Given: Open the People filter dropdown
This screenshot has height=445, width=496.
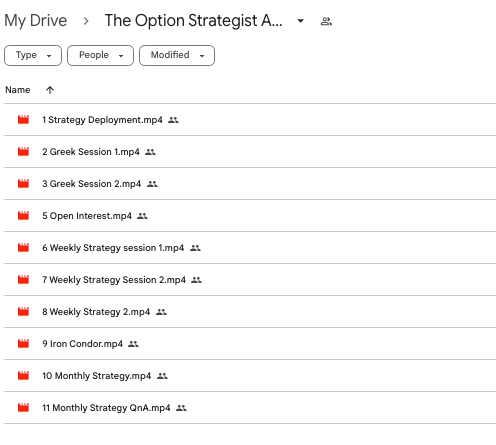Looking at the screenshot, I should click(100, 55).
